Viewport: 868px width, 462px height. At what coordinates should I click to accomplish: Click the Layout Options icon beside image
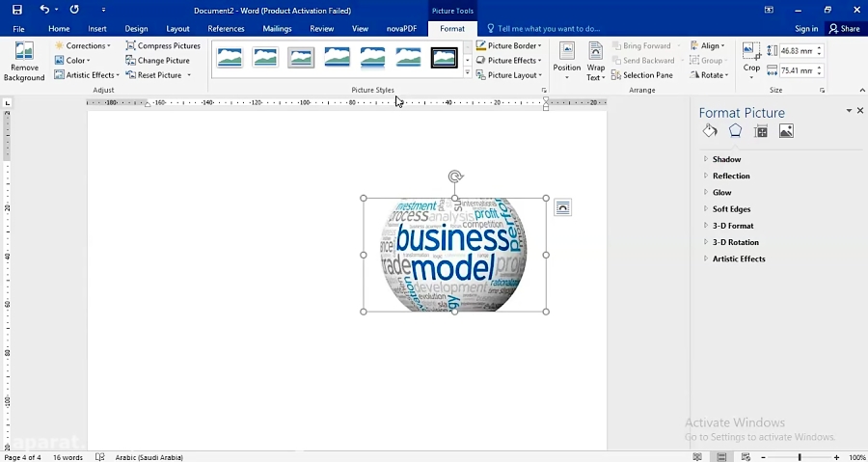[x=562, y=207]
